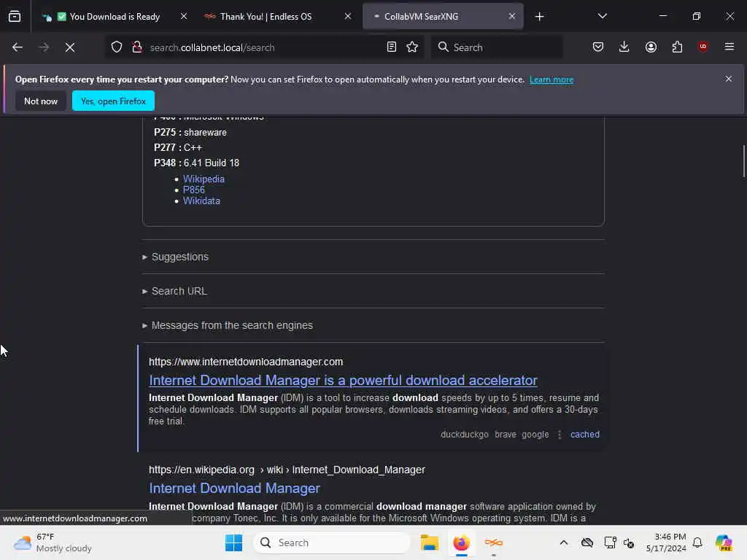
Task: Open the Extensions puzzle icon
Action: pyautogui.click(x=678, y=47)
